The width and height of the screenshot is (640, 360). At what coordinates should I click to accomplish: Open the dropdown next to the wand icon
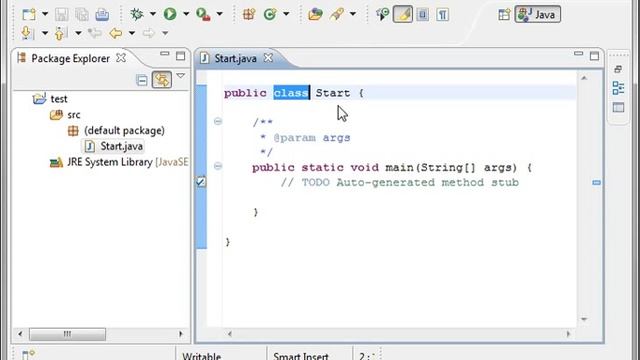coord(353,14)
